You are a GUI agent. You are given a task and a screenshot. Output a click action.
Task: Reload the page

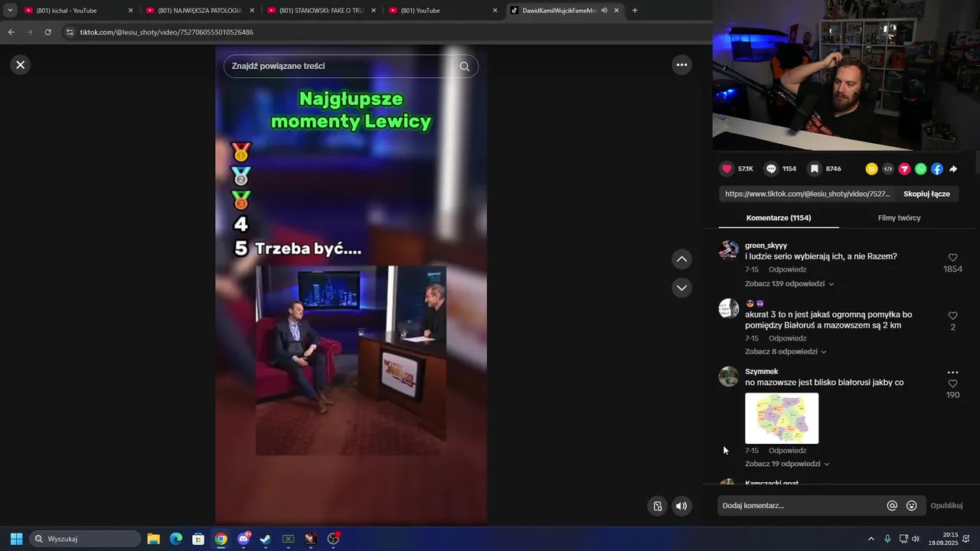pyautogui.click(x=47, y=32)
